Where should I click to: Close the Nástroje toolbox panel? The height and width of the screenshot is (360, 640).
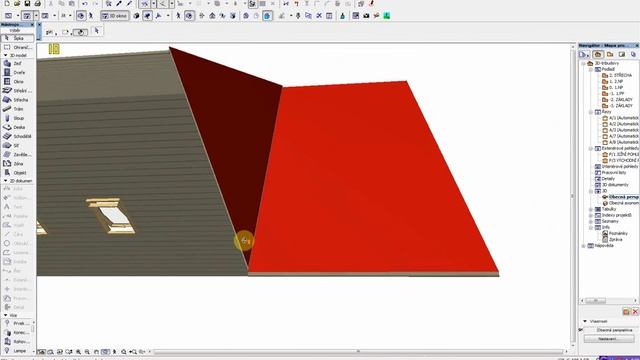click(32, 25)
